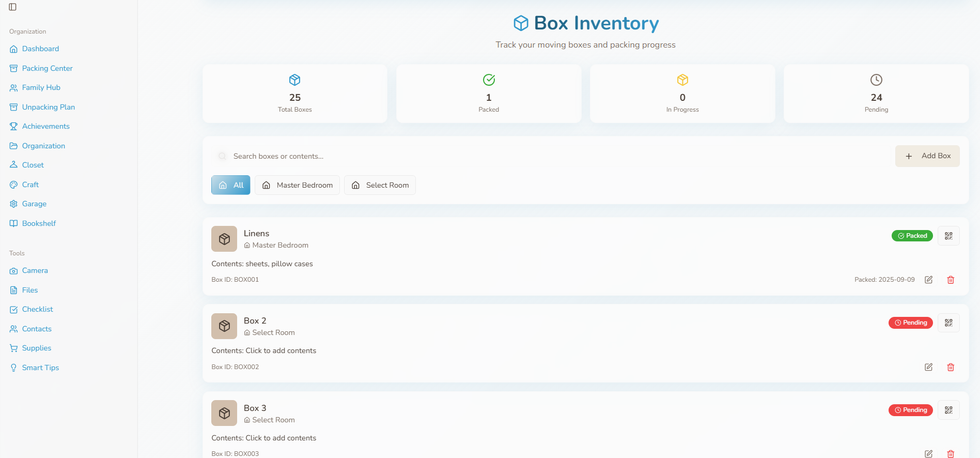Toggle the Pending status on Box 2
This screenshot has width=980, height=458.
(x=910, y=323)
